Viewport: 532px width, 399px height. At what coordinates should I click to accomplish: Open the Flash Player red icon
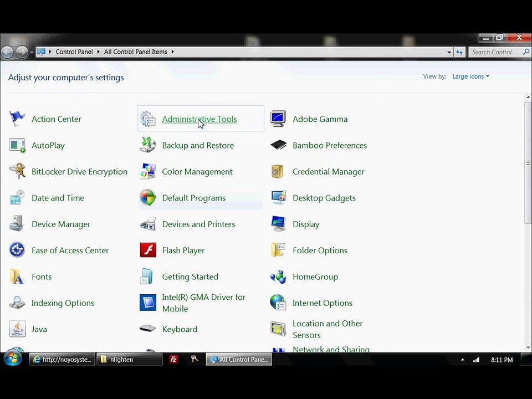click(148, 250)
